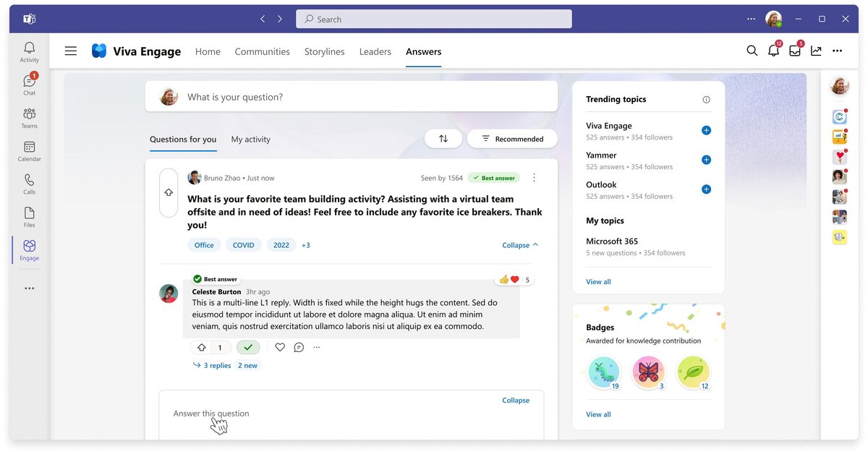Go forward with the title bar arrow
Screen dimensions: 868x454
click(x=280, y=19)
